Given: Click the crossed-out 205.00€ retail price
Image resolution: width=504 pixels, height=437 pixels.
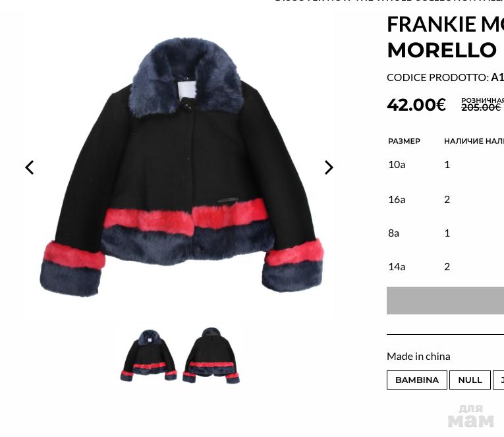Looking at the screenshot, I should pos(481,107).
